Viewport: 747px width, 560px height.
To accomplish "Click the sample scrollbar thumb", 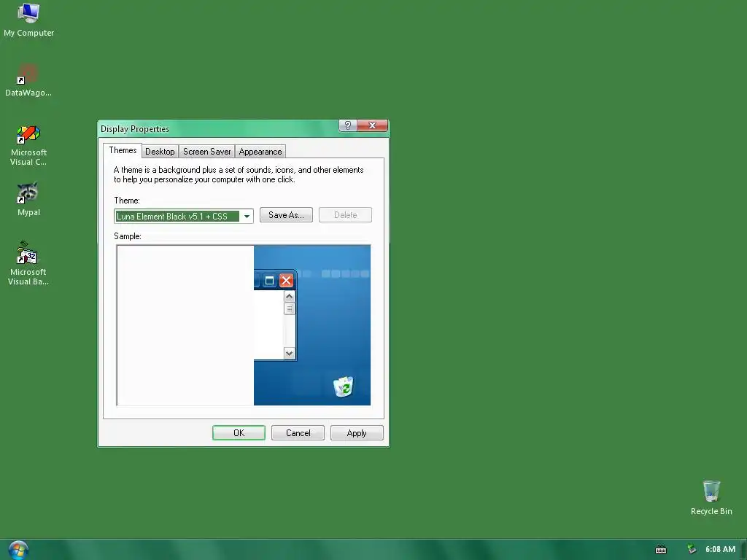I will point(289,308).
